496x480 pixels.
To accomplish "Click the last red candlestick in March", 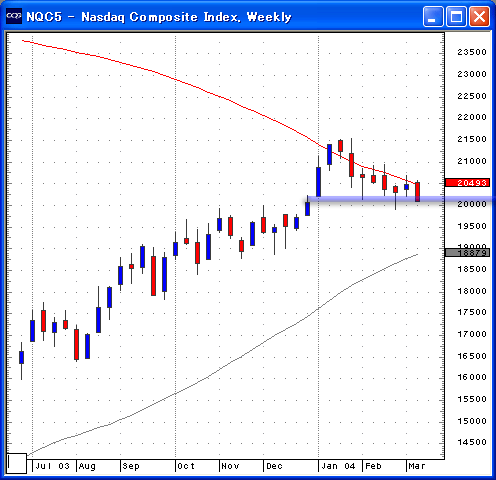I will tap(417, 192).
